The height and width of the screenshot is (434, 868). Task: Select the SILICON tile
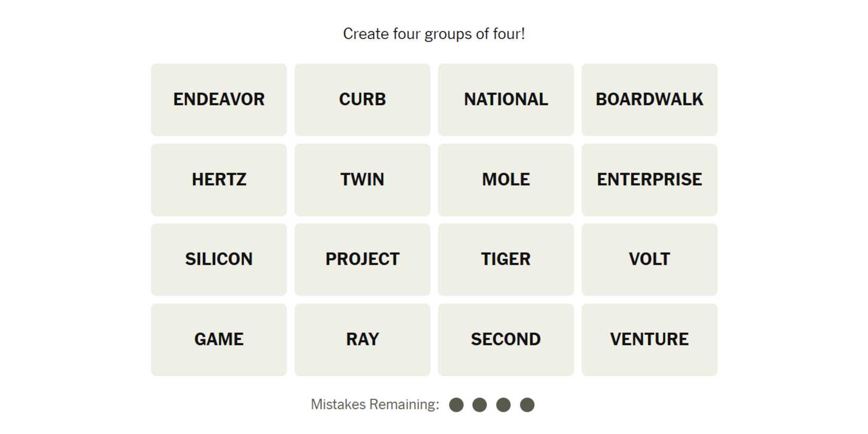coord(219,259)
